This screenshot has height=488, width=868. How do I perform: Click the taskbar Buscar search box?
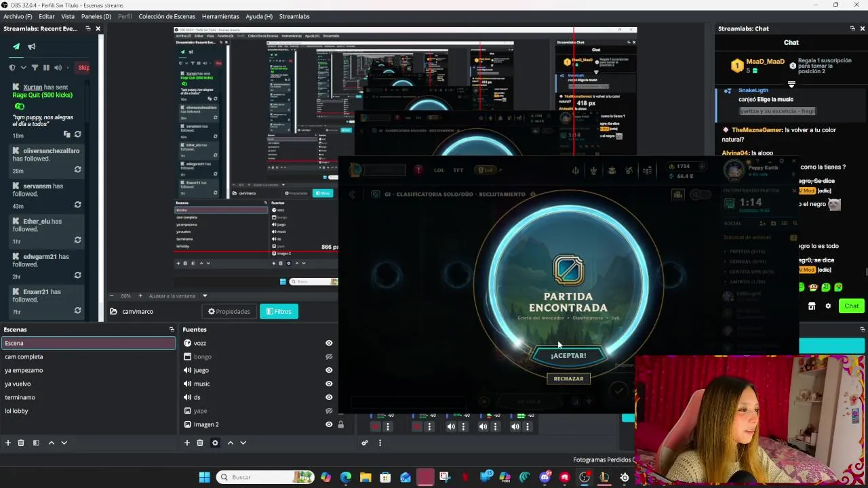click(x=264, y=477)
